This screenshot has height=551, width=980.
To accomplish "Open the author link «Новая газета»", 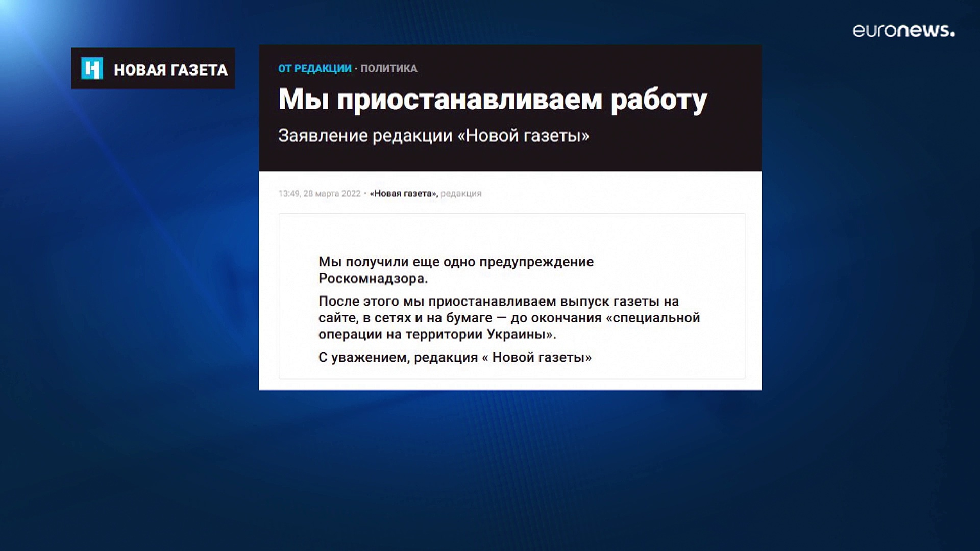I will point(404,194).
